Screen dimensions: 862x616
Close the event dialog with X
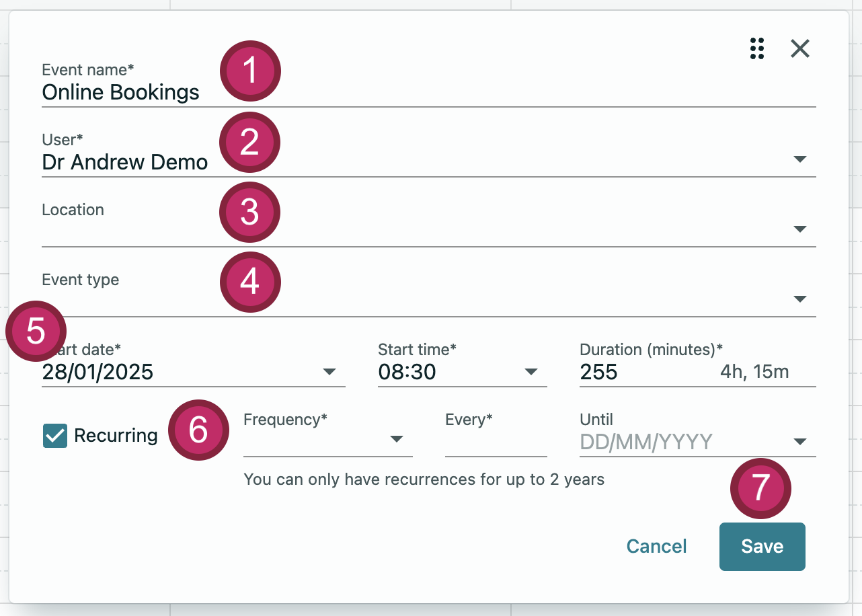(x=800, y=48)
